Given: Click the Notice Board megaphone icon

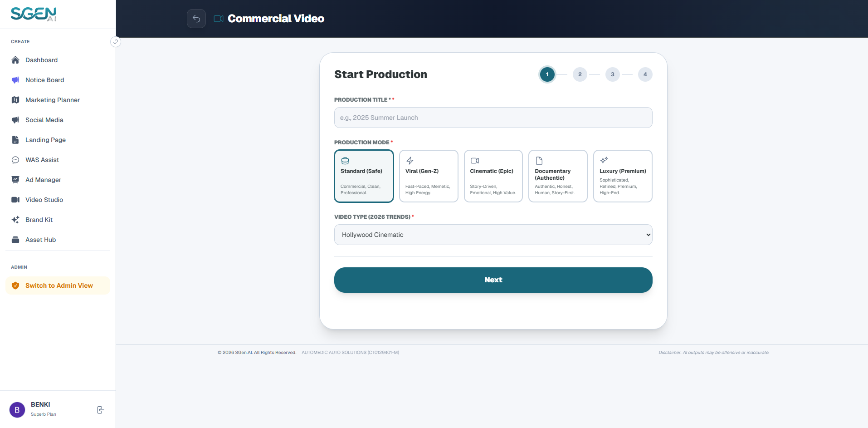Looking at the screenshot, I should tap(15, 80).
